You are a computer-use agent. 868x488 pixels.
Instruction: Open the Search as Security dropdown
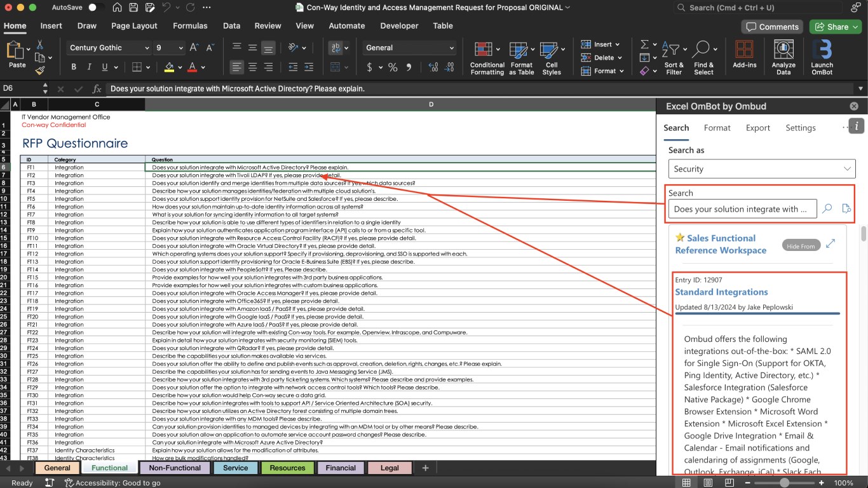pyautogui.click(x=762, y=169)
